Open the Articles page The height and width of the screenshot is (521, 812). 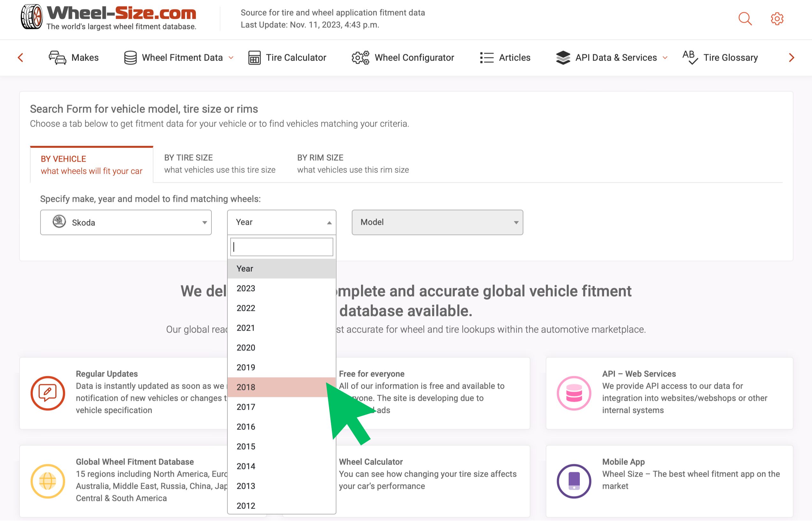point(505,57)
